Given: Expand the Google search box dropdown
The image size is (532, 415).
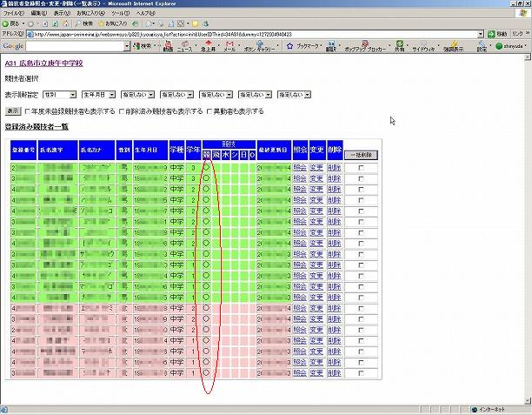Looking at the screenshot, I should [127, 46].
